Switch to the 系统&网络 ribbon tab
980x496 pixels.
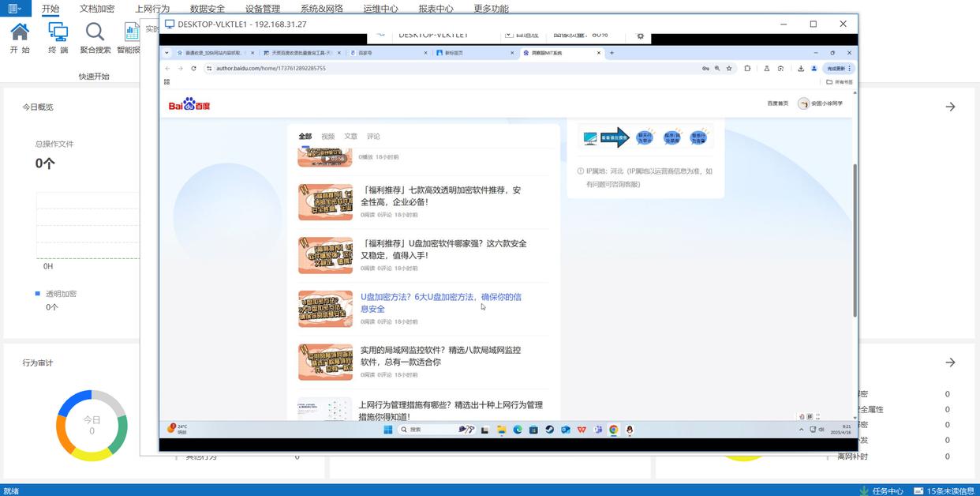click(x=322, y=9)
